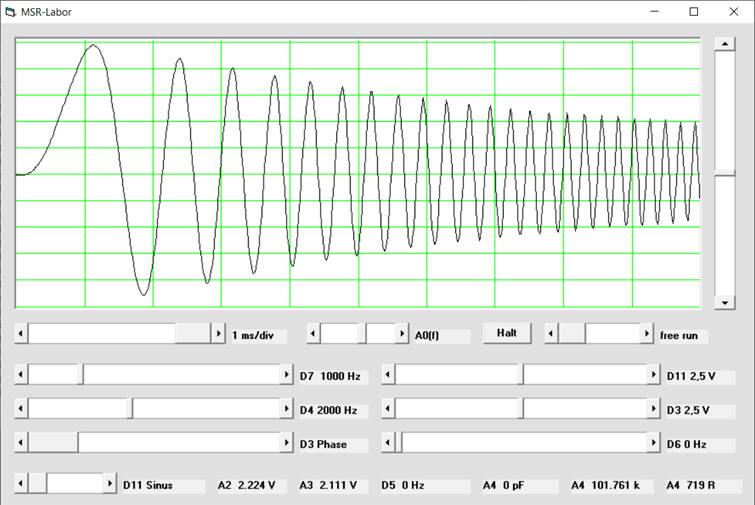This screenshot has width=755, height=505.
Task: Click the right arrow of the D3 Phase scrollbar
Action: (x=286, y=443)
